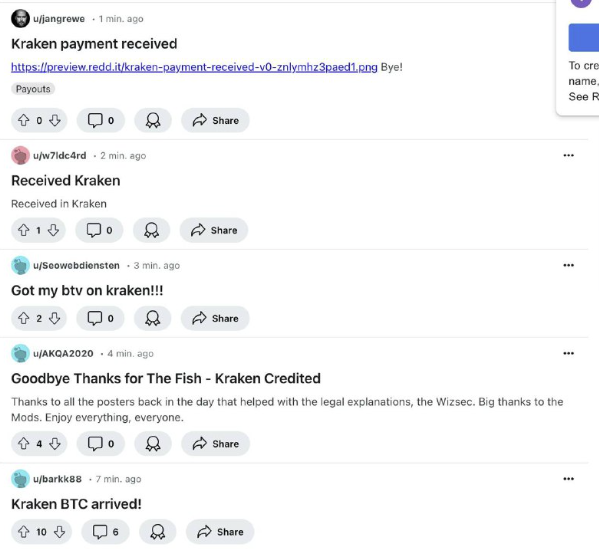Viewport: 599px width, 557px height.
Task: Open the 'Got my btv on kraken!!!' post title
Action: click(x=87, y=290)
